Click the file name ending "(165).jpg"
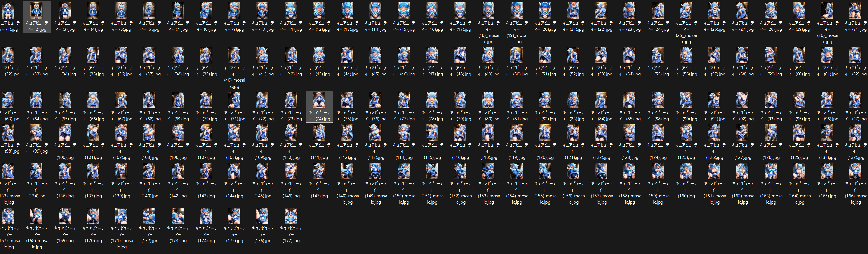The width and height of the screenshot is (868, 254). coord(827,190)
